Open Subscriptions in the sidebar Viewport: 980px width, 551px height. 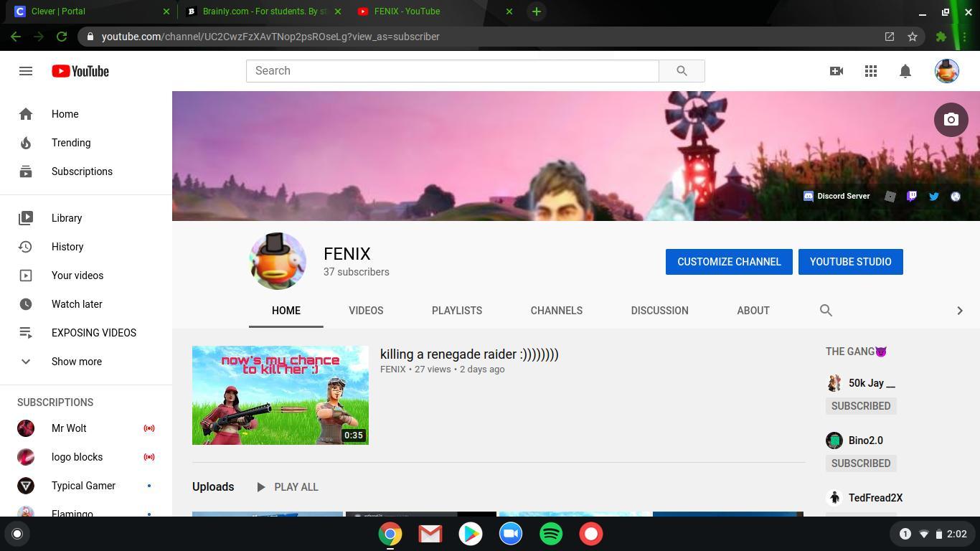[x=86, y=171]
